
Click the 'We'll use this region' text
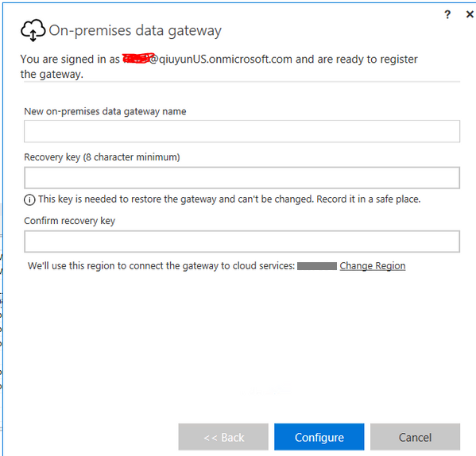[x=161, y=266]
